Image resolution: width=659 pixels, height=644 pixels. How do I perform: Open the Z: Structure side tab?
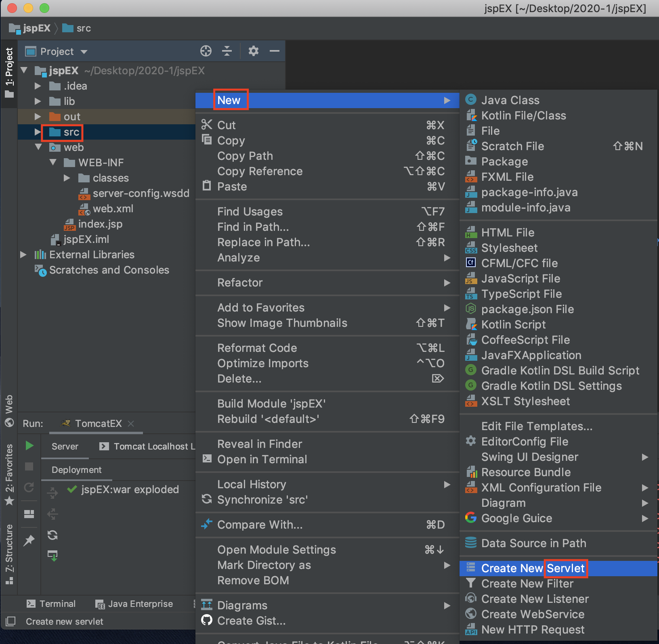click(x=9, y=554)
